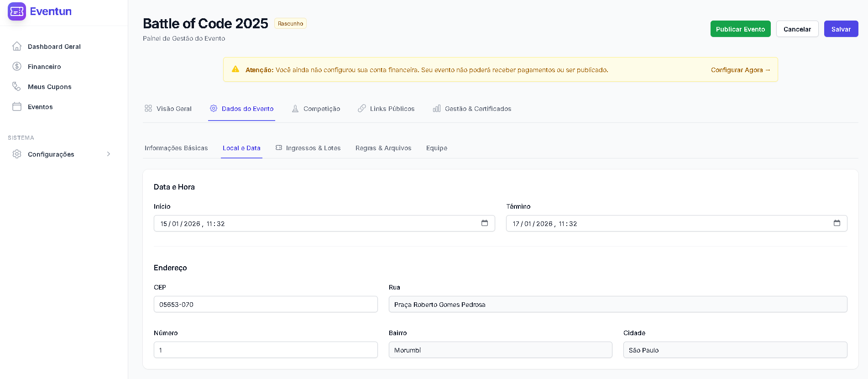This screenshot has width=868, height=379.
Task: Click the Meus Cupons tag icon
Action: [x=17, y=87]
